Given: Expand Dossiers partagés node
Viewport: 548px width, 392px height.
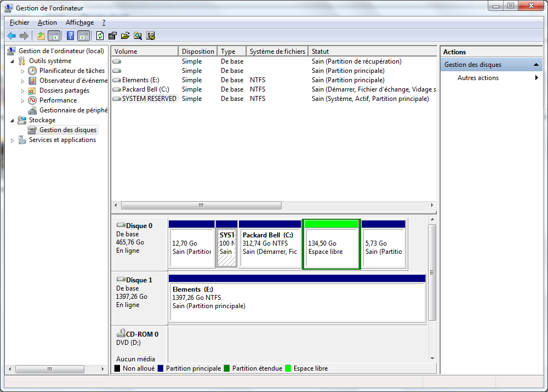Looking at the screenshot, I should click(x=22, y=91).
